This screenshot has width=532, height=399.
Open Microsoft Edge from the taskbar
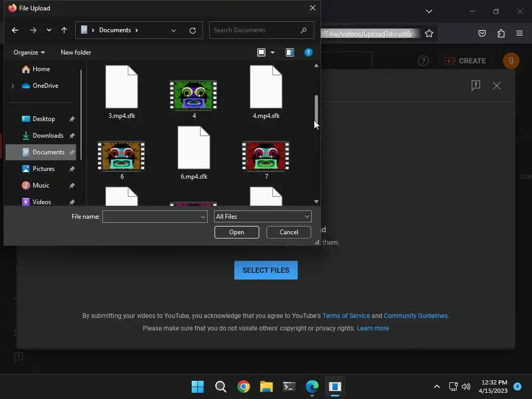pos(312,387)
